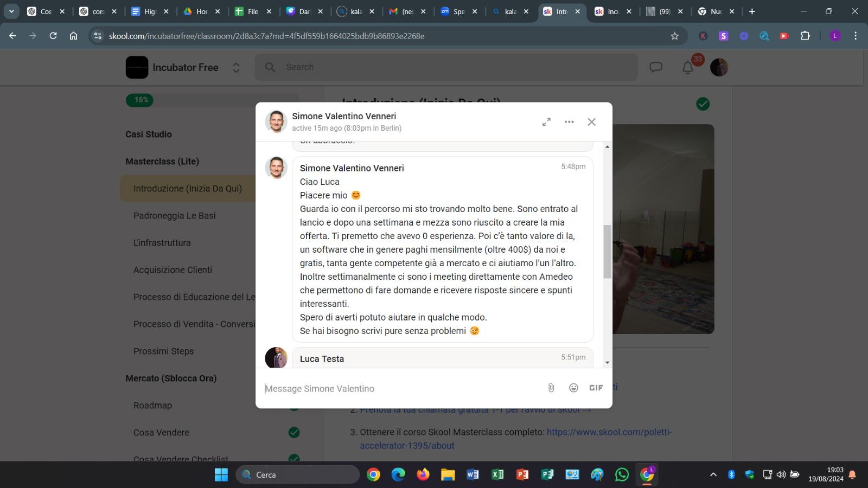Expand the Incubator Free group switcher
This screenshot has width=868, height=488.
[x=236, y=68]
